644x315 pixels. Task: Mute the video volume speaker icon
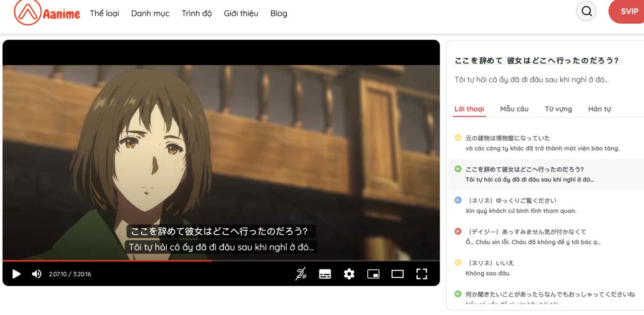(x=37, y=274)
